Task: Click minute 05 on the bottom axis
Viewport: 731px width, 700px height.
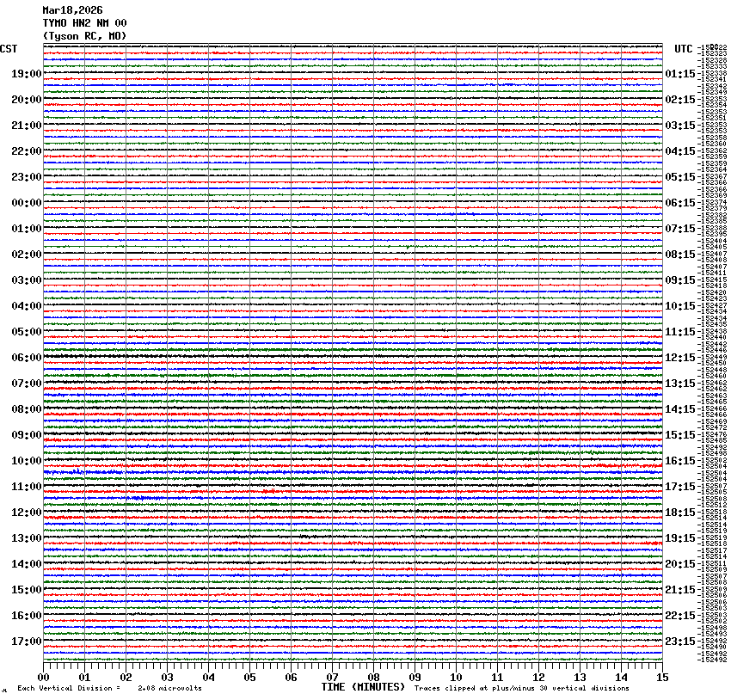Action: click(x=249, y=678)
